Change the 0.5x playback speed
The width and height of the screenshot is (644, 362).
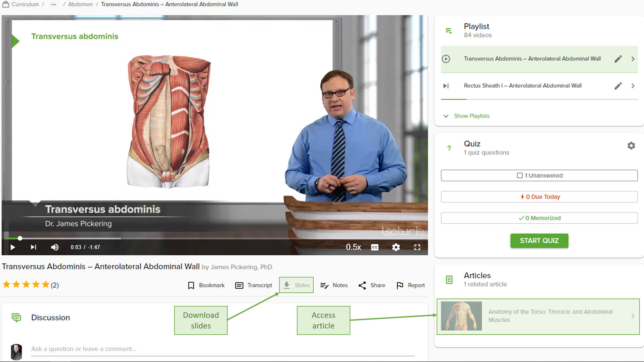pyautogui.click(x=354, y=247)
